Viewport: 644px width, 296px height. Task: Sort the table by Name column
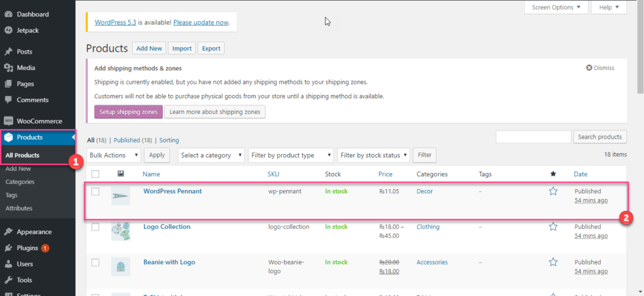(x=151, y=174)
